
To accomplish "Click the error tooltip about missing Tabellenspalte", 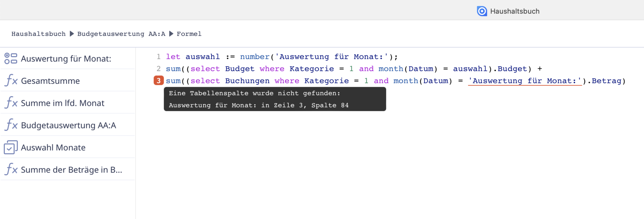I will (x=275, y=99).
